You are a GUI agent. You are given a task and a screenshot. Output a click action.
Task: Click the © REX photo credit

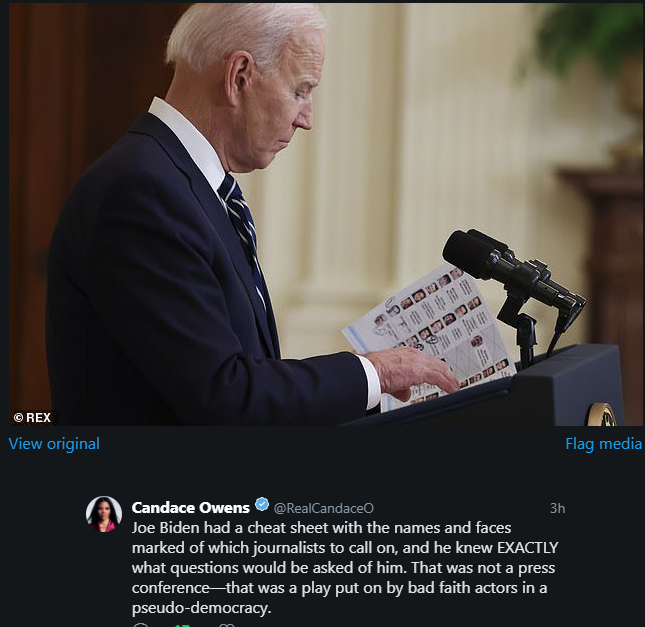[32, 418]
